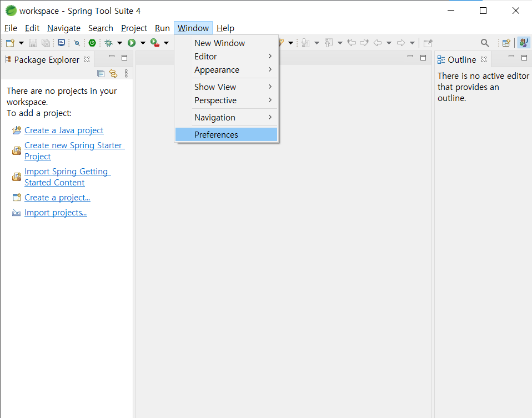Open the Edit menu

(x=32, y=28)
